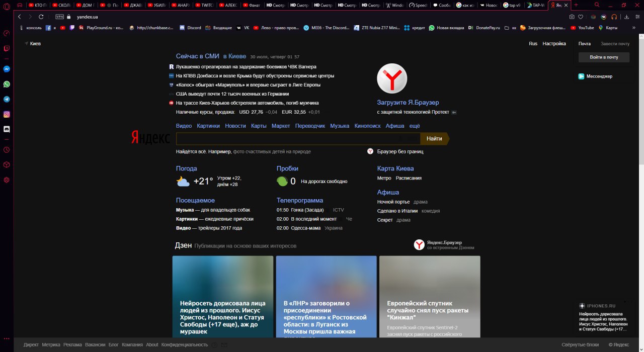Open extensions cube icon in sidebar
644x352 pixels.
7,164
